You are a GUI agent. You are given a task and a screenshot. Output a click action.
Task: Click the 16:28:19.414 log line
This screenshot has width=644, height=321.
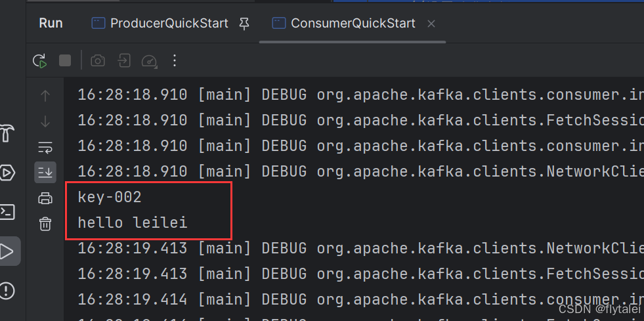click(360, 299)
